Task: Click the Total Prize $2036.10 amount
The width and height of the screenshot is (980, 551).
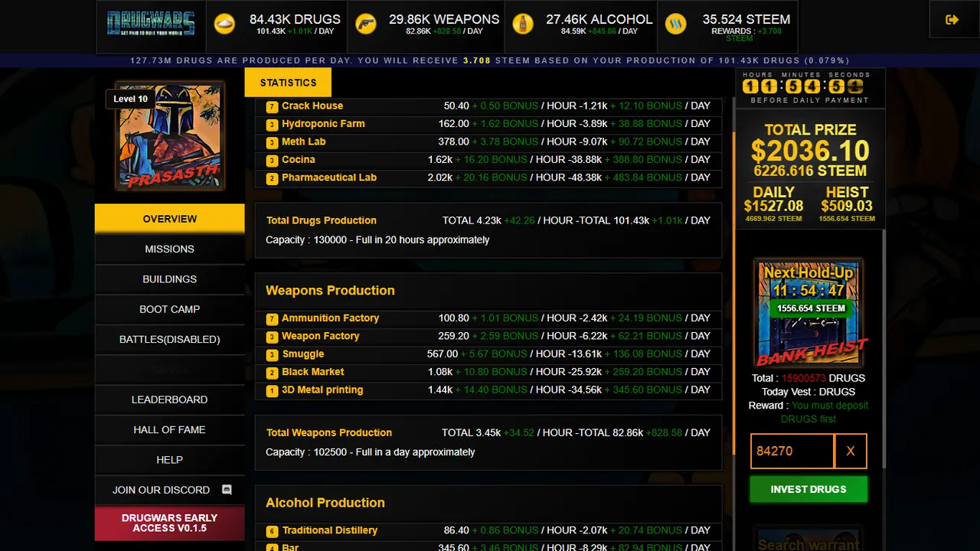Action: click(810, 151)
